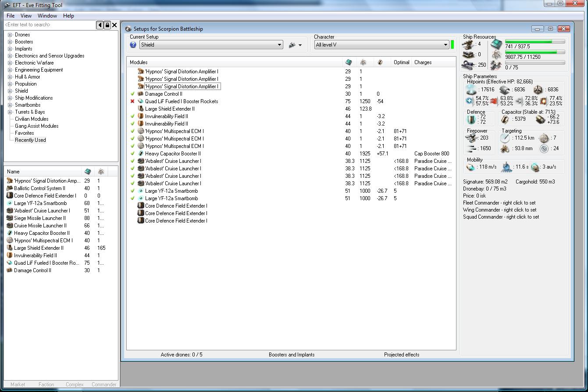
Task: Click the module search text field
Action: [50, 25]
